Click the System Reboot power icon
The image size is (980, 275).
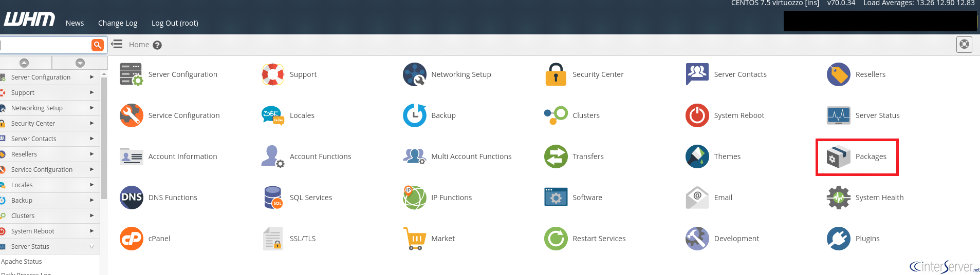pyautogui.click(x=697, y=115)
